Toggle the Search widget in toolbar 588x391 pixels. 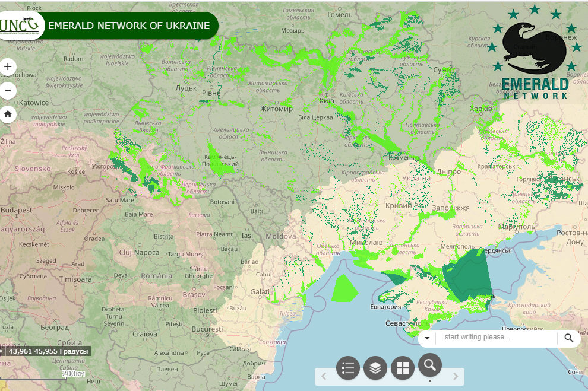[430, 365]
